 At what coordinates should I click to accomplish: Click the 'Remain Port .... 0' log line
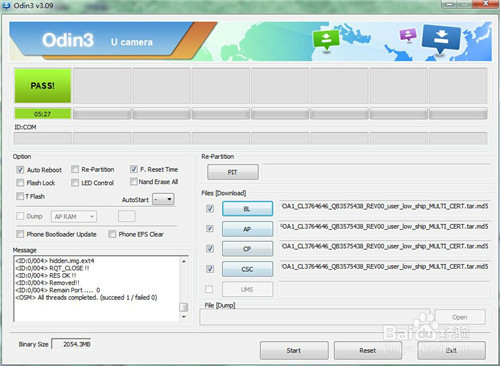tap(58, 290)
